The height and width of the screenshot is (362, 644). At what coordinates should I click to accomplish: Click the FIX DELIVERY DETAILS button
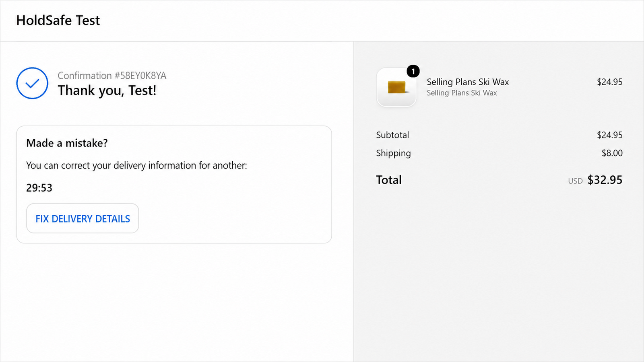coord(83,218)
